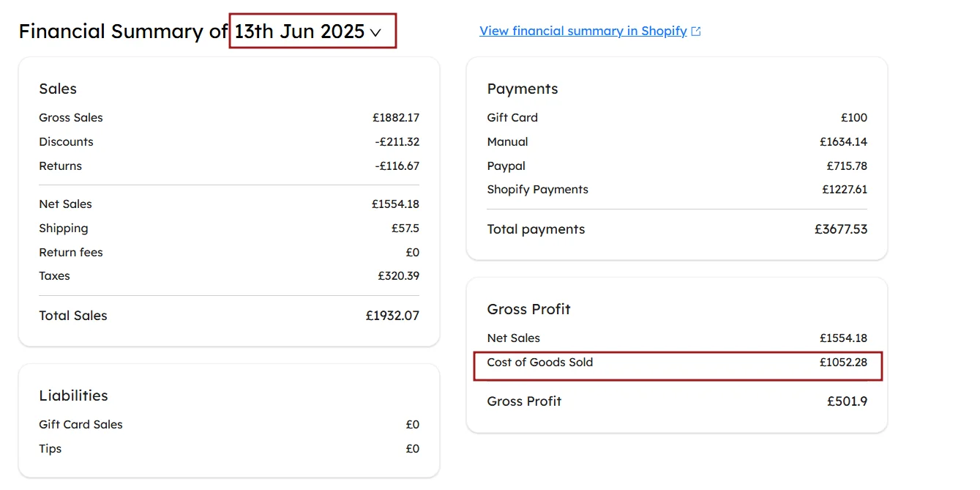
Task: Click the Paypal row in Payments card
Action: [677, 166]
